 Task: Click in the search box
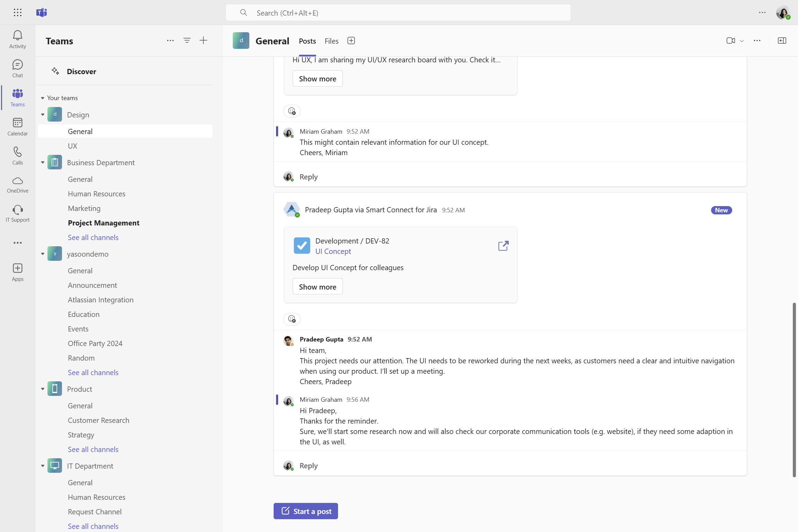point(398,13)
